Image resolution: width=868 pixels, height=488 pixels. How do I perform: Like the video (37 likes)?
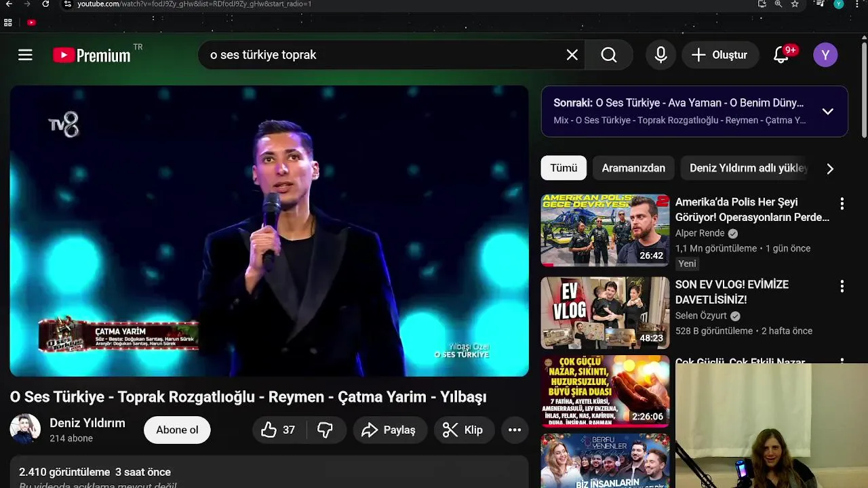point(279,430)
